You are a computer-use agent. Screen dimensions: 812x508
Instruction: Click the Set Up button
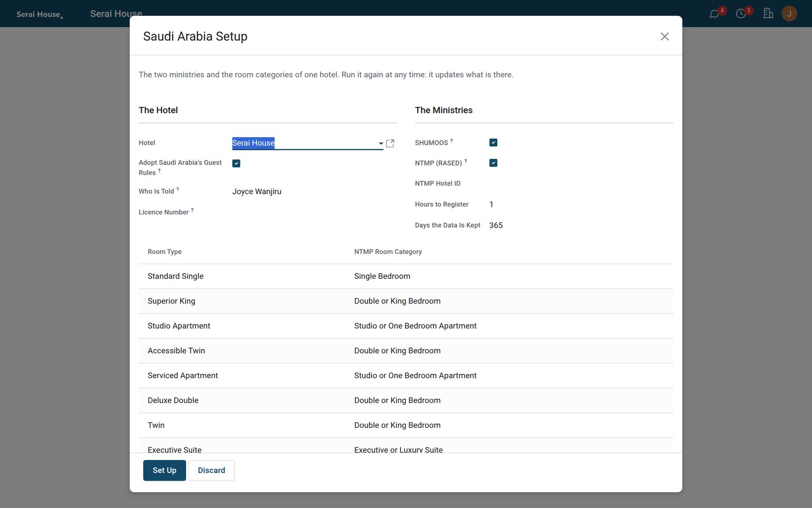[164, 470]
